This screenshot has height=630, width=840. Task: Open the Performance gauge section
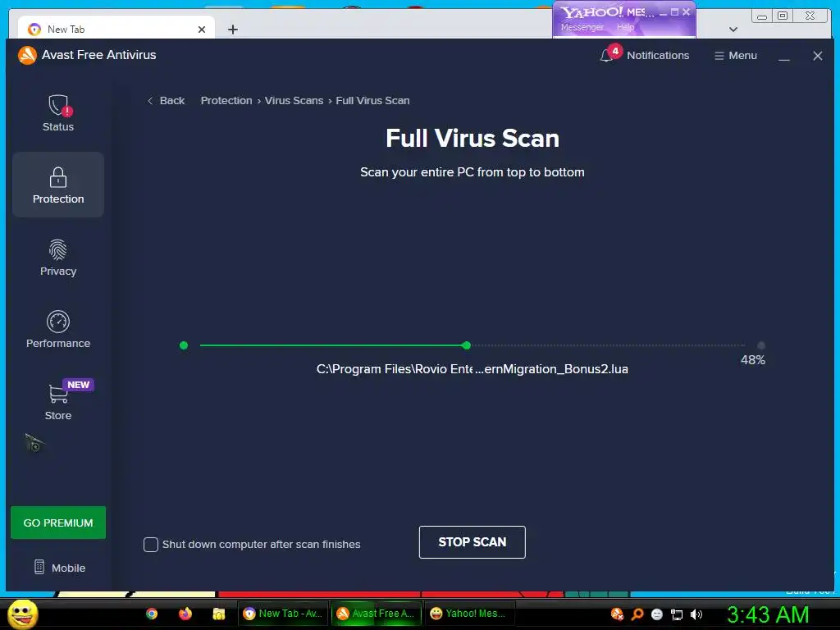[x=58, y=330]
